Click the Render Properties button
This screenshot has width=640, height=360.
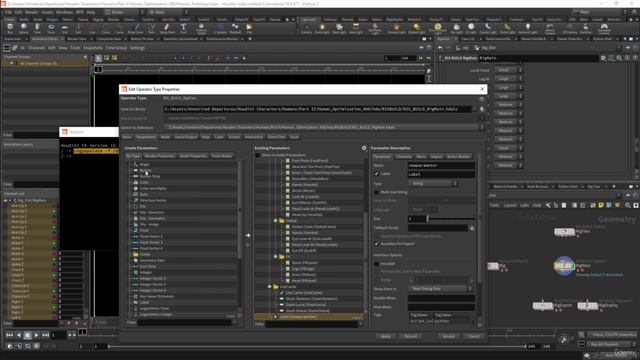tap(160, 156)
